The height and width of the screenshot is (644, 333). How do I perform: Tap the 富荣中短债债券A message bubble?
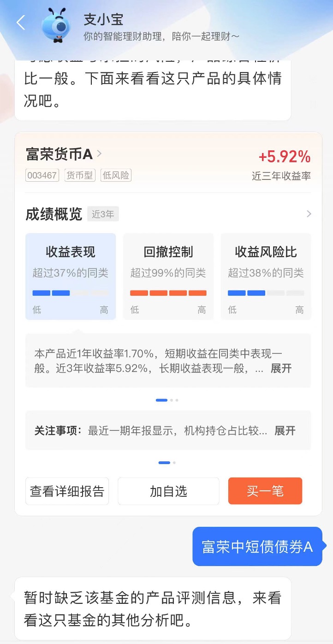click(257, 547)
